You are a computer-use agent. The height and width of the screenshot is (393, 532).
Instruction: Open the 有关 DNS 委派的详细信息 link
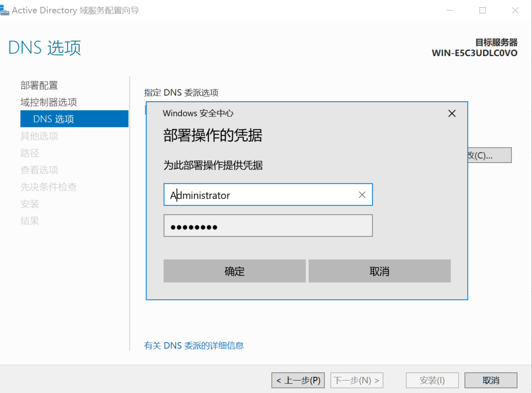point(194,345)
